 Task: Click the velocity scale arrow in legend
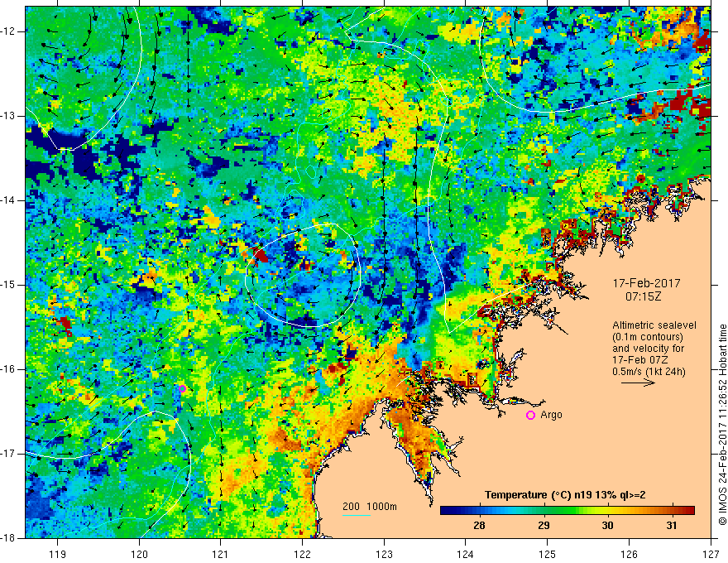638,383
